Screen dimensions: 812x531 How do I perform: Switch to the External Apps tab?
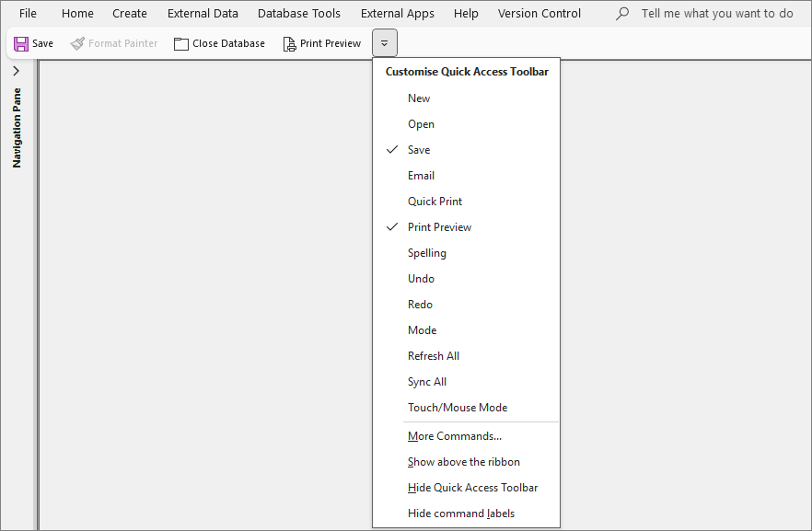398,14
